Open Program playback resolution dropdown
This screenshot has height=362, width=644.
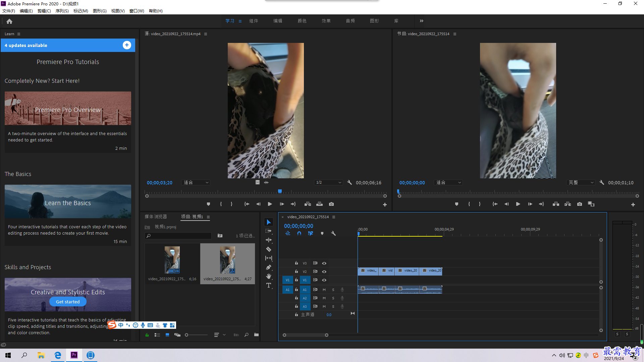[x=581, y=183]
